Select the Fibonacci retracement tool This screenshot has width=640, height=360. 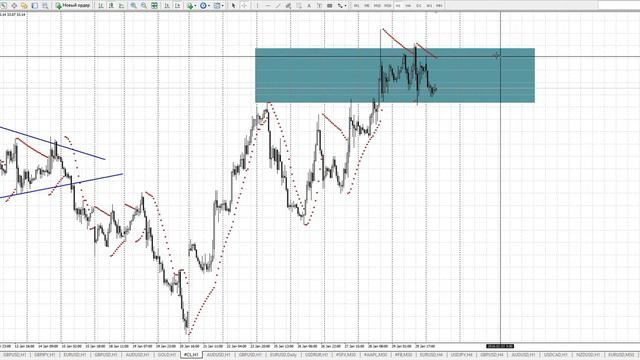tap(299, 6)
